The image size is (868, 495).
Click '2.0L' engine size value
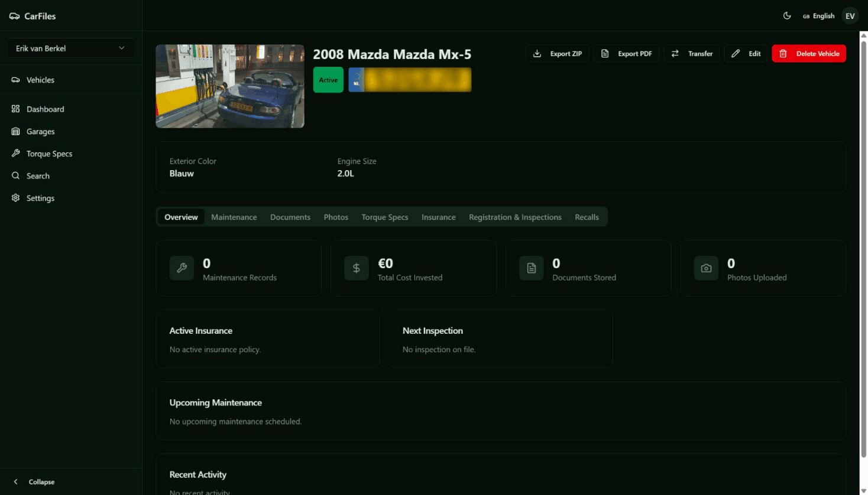pos(346,174)
